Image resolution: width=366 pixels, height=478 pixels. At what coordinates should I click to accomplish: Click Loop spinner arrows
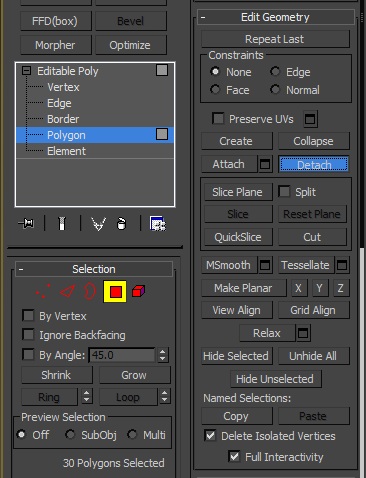click(x=165, y=397)
